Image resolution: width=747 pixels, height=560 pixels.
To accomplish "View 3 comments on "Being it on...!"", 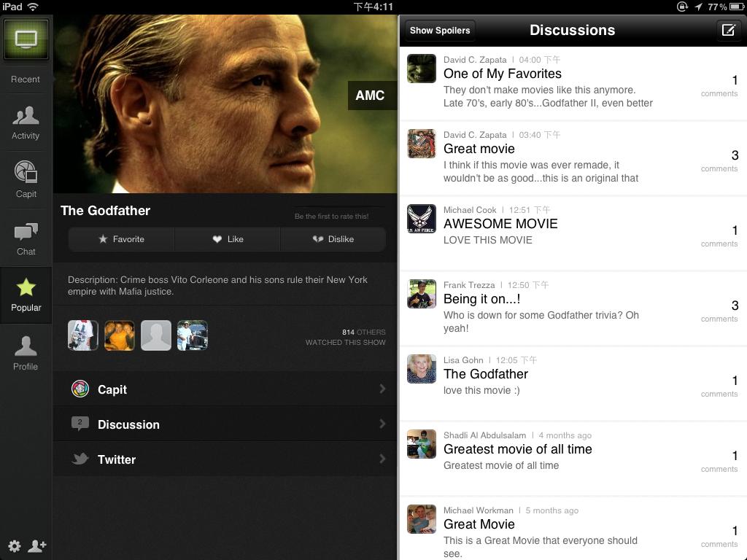I will click(x=719, y=311).
